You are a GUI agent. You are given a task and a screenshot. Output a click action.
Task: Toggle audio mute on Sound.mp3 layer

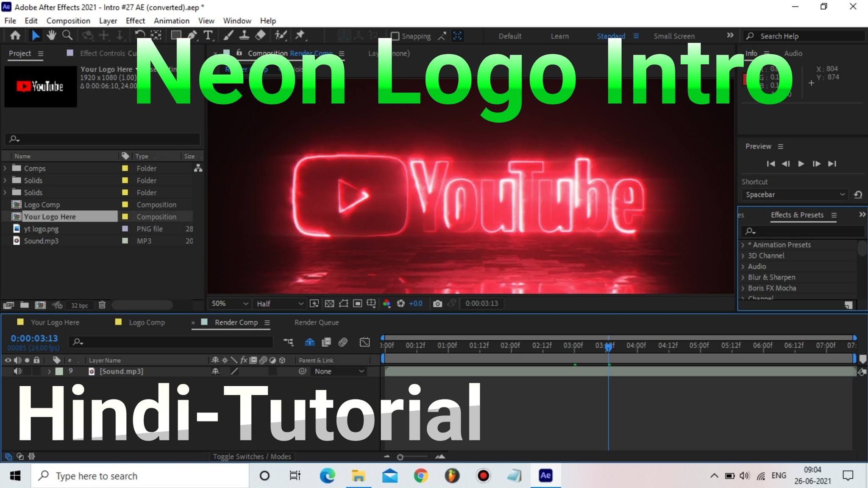pos(17,372)
